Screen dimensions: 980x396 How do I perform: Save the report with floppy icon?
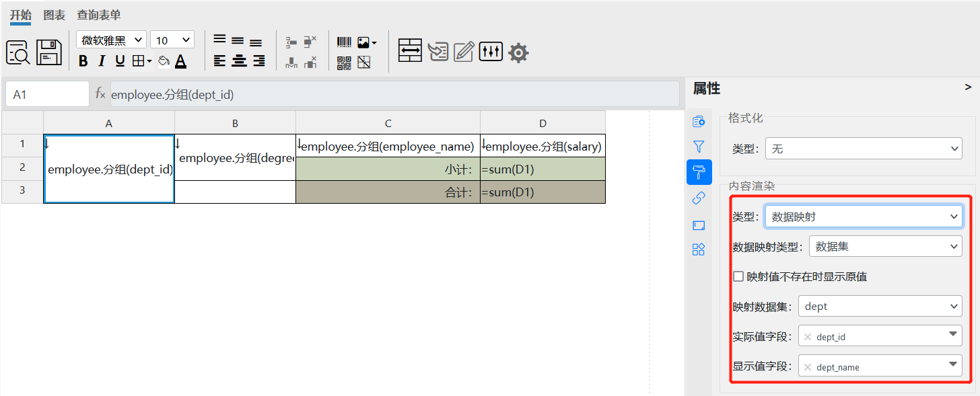click(x=48, y=52)
